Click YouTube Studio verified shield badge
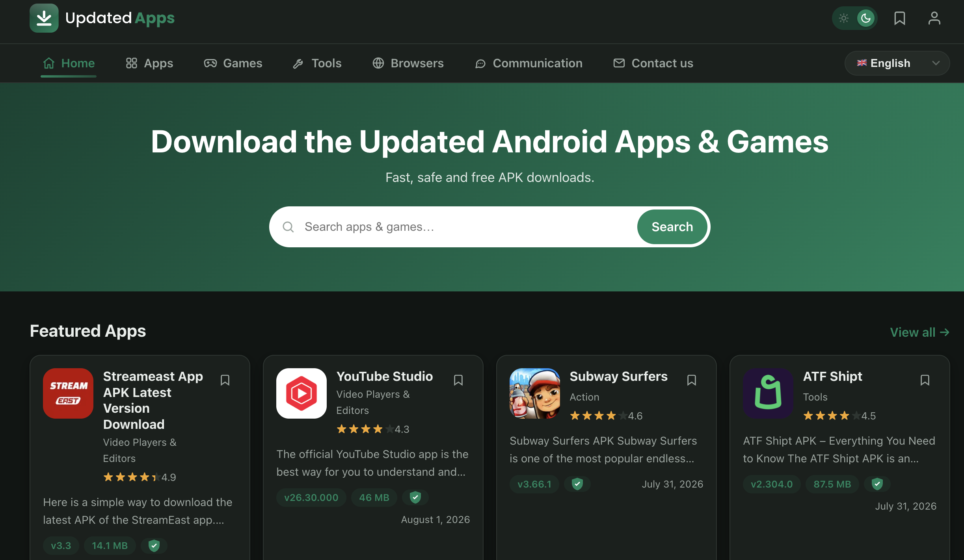Screen dimensions: 964x560 click(415, 497)
